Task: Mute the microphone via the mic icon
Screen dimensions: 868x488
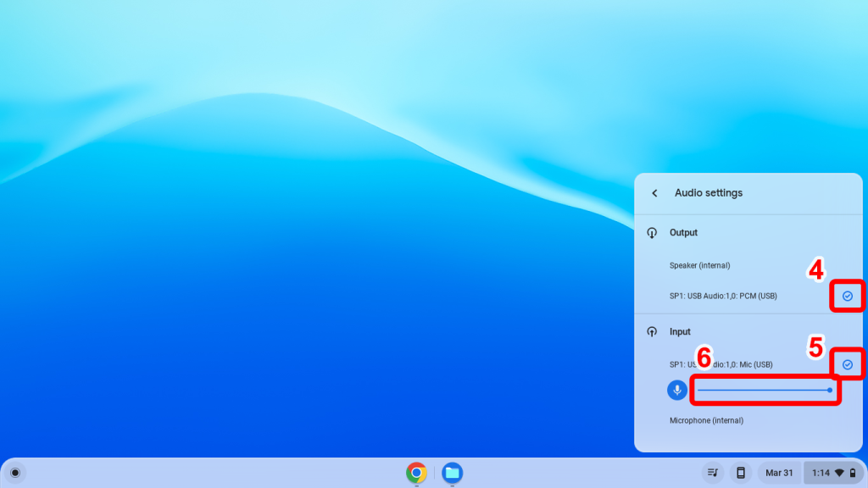Action: pyautogui.click(x=676, y=390)
